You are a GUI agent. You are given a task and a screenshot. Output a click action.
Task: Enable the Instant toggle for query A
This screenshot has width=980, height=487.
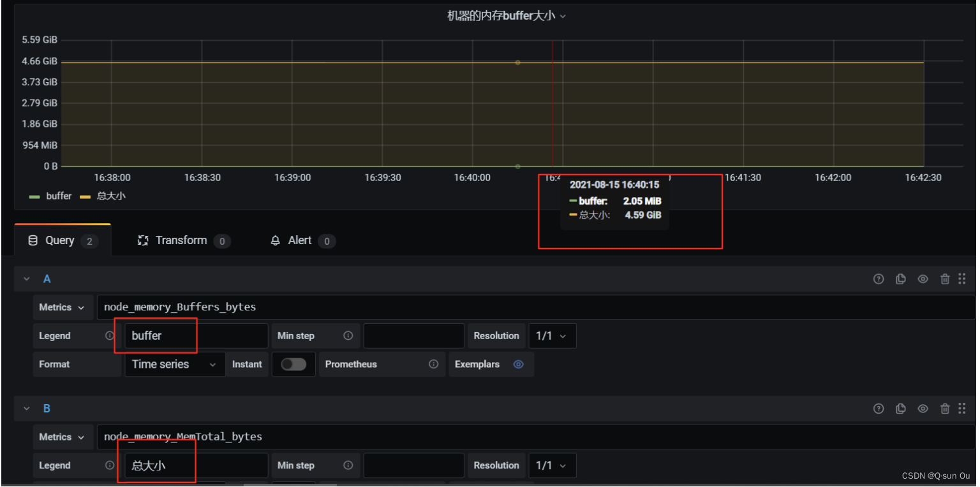pyautogui.click(x=293, y=364)
